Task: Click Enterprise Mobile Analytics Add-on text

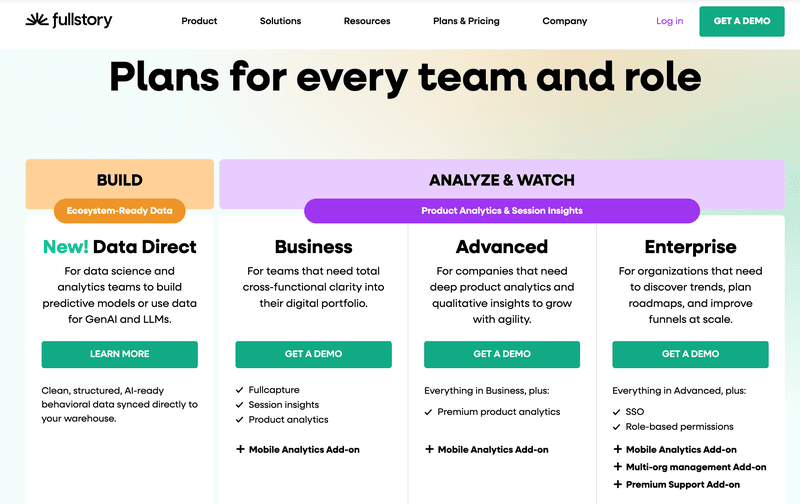Action: (x=681, y=449)
